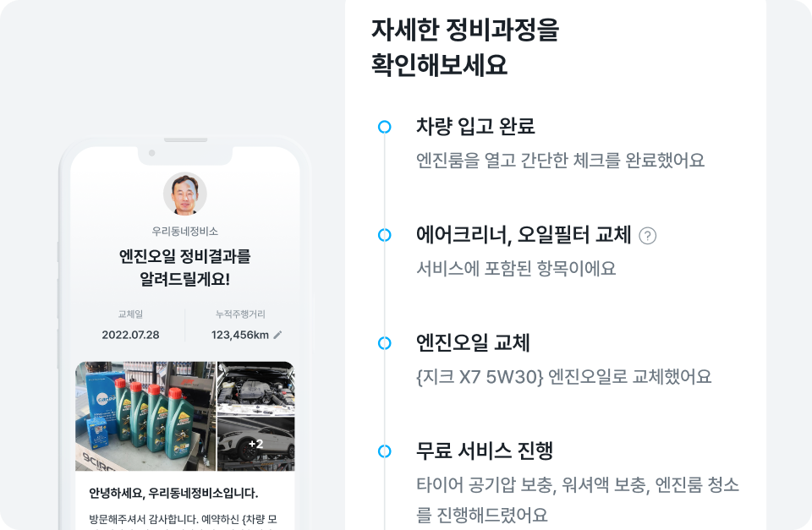Screen dimensions: 812x530
Task: Click the 차량 입고 완료 step title
Action: pyautogui.click(x=475, y=127)
